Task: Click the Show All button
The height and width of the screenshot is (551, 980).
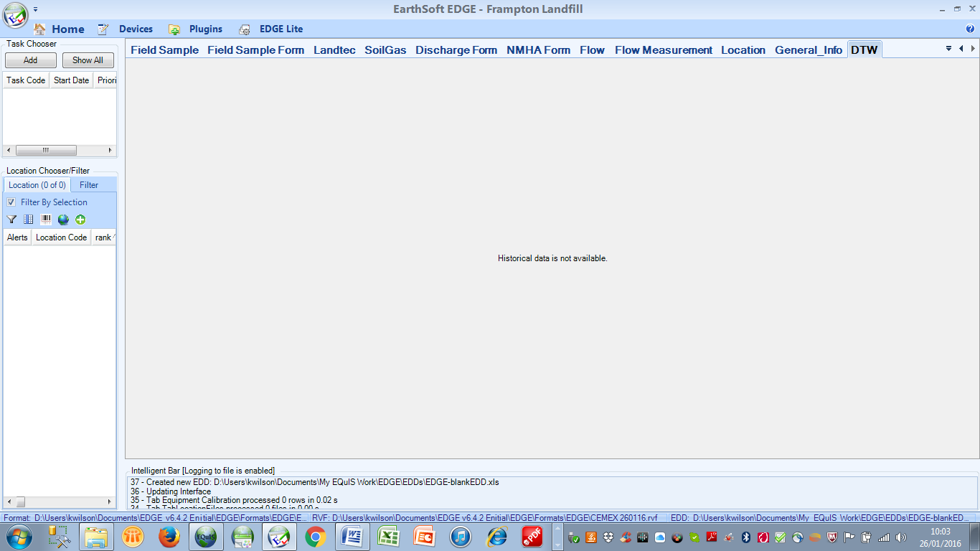Action: 88,60
